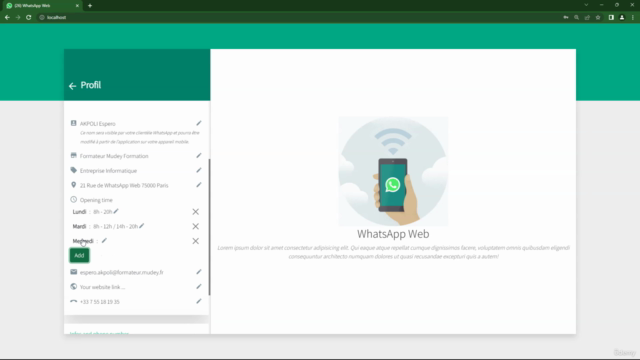Edit the espero.akpoli email address

pos(199,272)
